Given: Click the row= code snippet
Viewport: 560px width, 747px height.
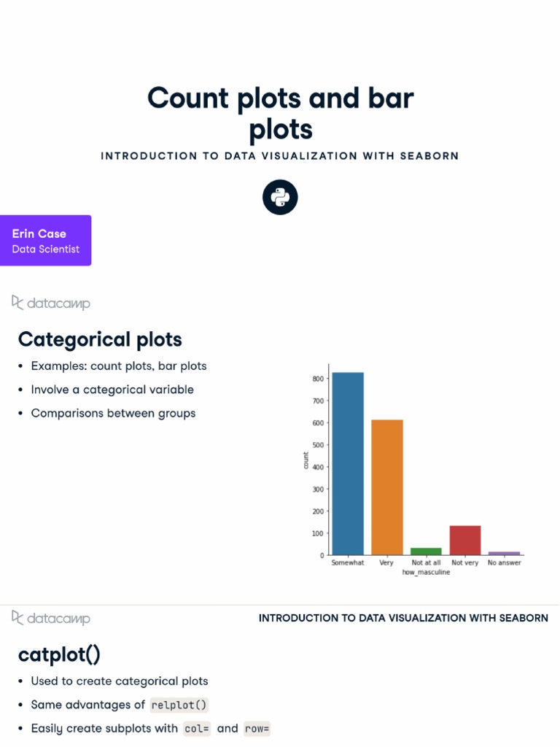Looking at the screenshot, I should tap(257, 729).
